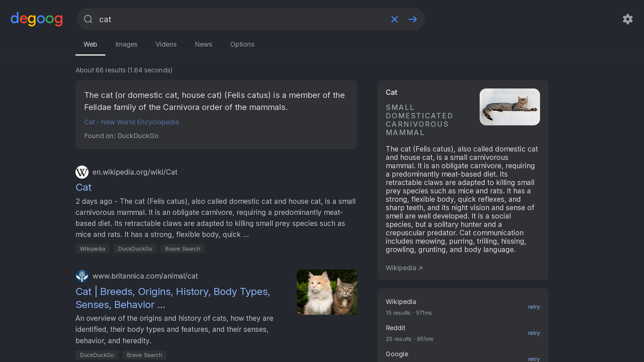Click the en.wikipedia.org/wiki/Cat URL

[x=135, y=172]
